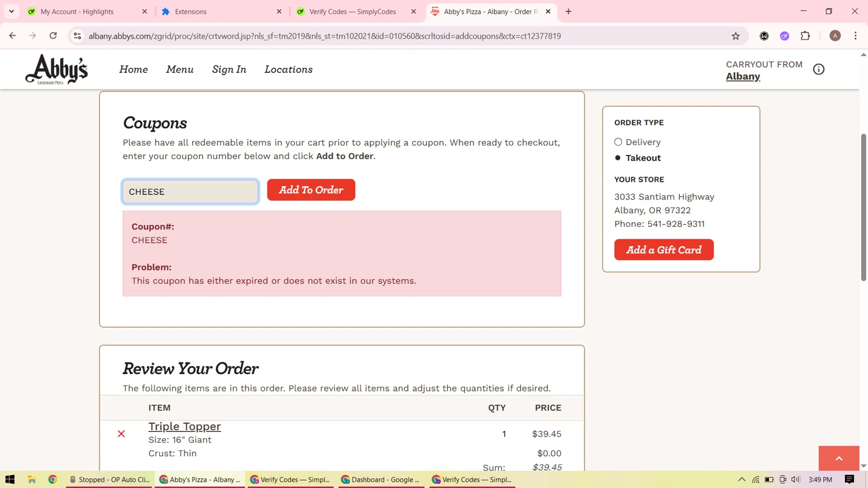Open the notifications icon in system tray
Screen dimensions: 868x488
click(849, 479)
